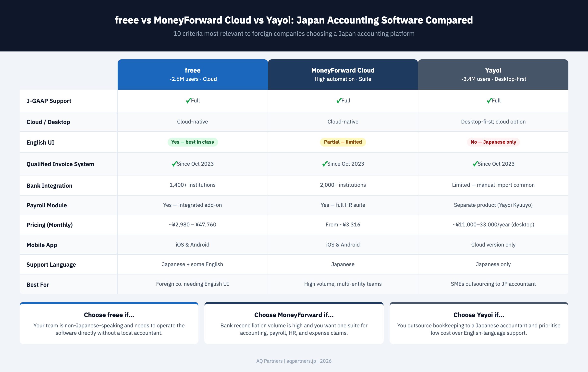
Task: Toggle the Partial — limited English UI badge
Action: point(343,142)
